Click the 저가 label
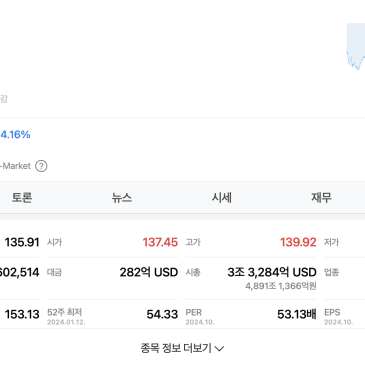This screenshot has height=365, width=365. (x=332, y=242)
